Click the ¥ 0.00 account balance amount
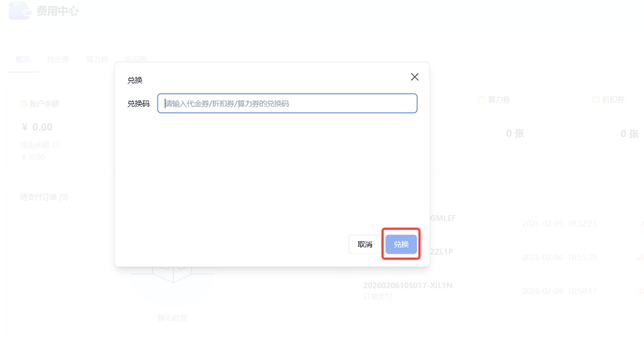This screenshot has height=356, width=644. point(36,127)
